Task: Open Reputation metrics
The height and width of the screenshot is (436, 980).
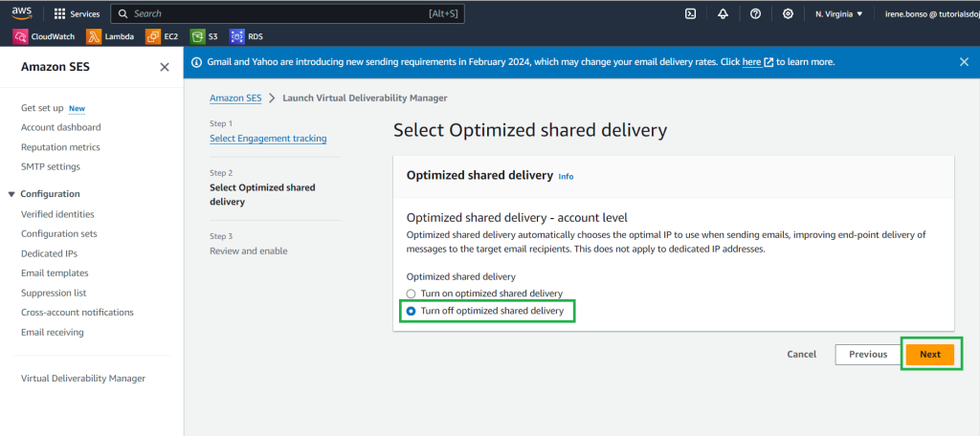Action: (60, 147)
